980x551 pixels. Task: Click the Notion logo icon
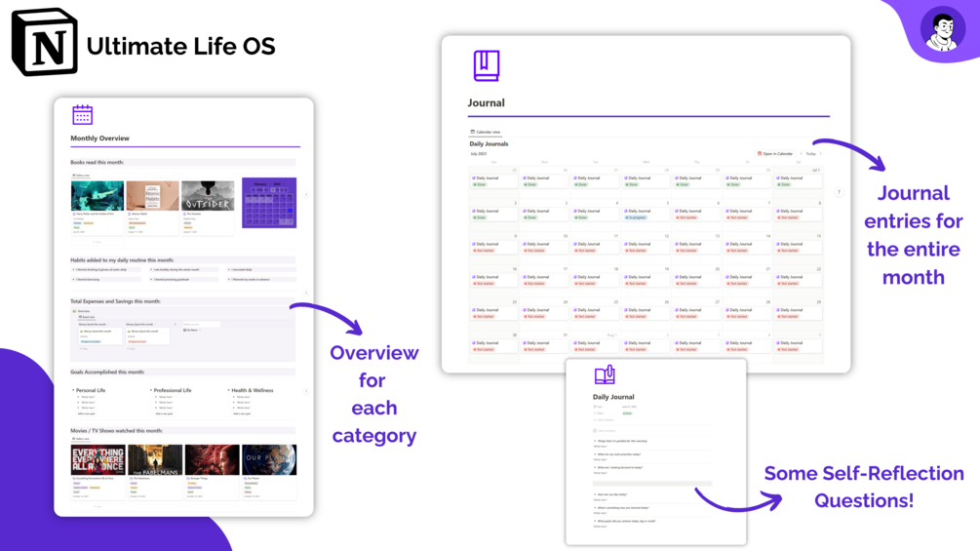[x=45, y=43]
